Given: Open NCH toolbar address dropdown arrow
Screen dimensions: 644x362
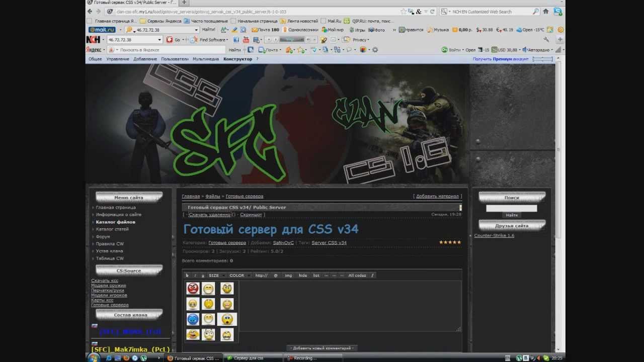Looking at the screenshot, I should click(x=159, y=40).
